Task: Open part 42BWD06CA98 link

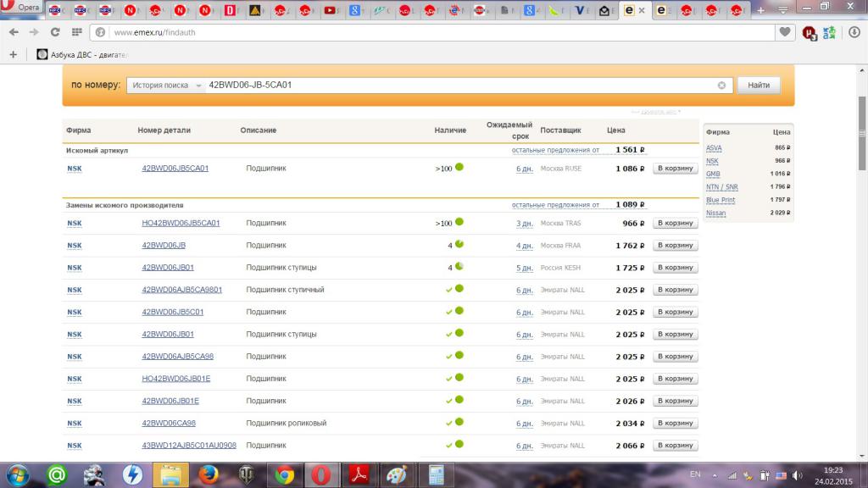Action: 169,423
